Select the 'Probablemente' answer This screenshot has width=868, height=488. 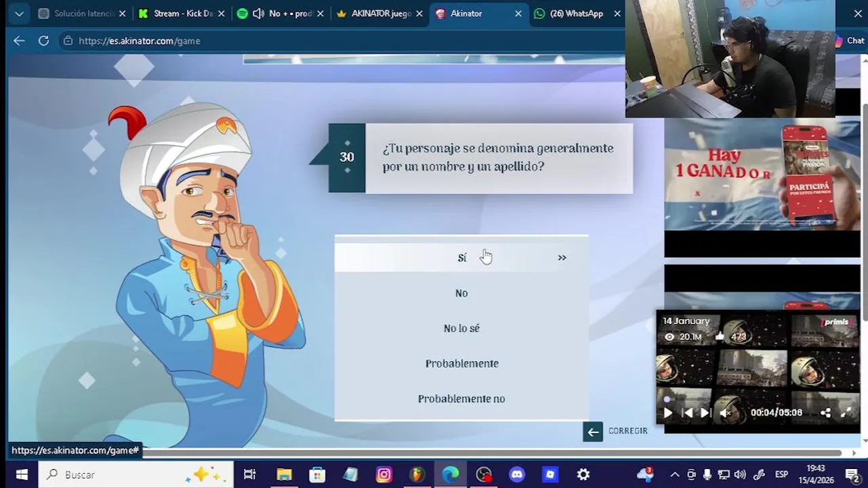coord(461,363)
